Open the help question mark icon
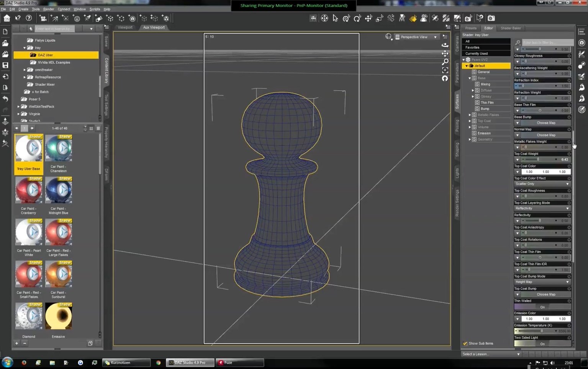This screenshot has height=369, width=588. pyautogui.click(x=29, y=18)
